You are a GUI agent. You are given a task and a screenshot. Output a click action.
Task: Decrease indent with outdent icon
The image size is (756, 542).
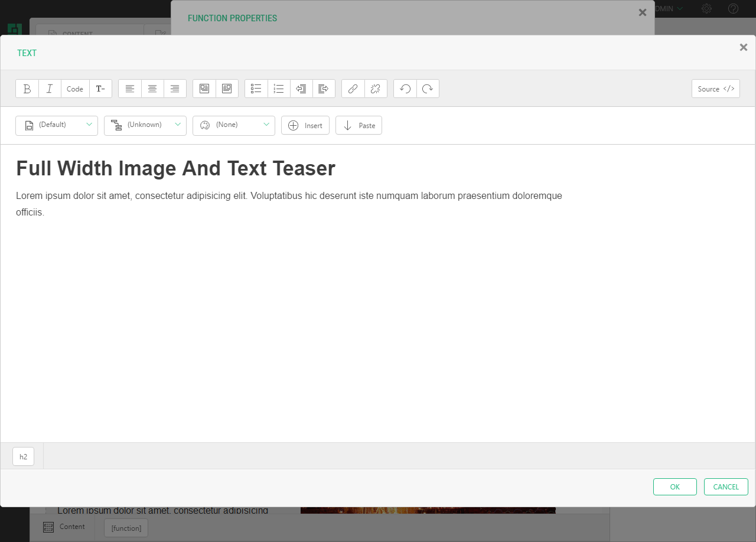click(x=301, y=89)
